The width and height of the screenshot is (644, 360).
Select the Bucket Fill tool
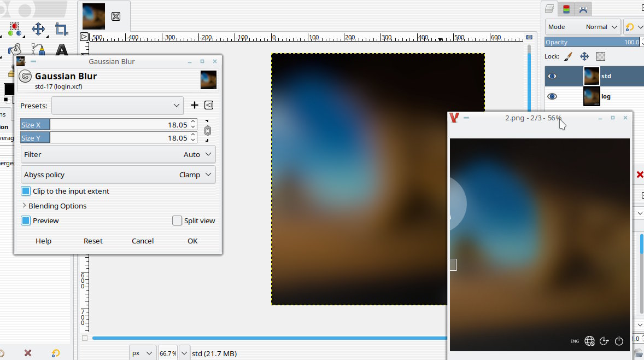click(15, 50)
